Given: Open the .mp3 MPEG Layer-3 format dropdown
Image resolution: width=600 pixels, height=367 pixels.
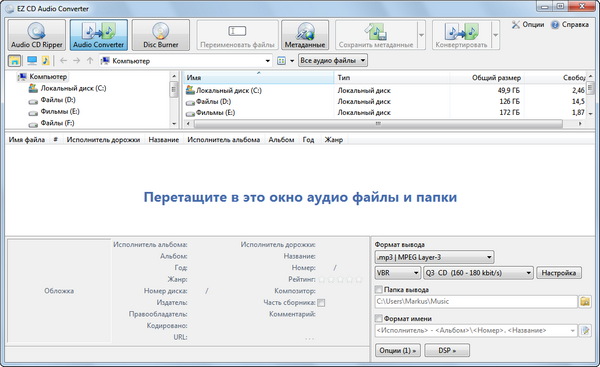Looking at the screenshot, I should [434, 257].
